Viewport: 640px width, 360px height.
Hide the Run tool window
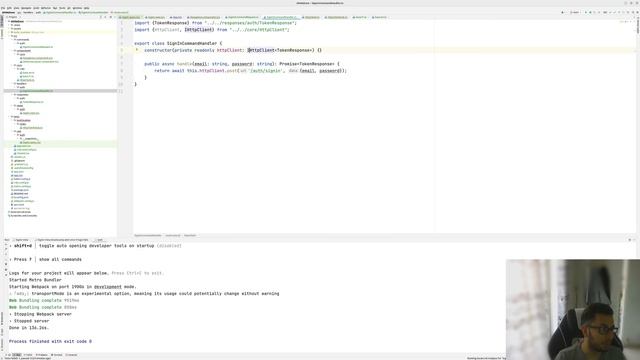(634, 240)
